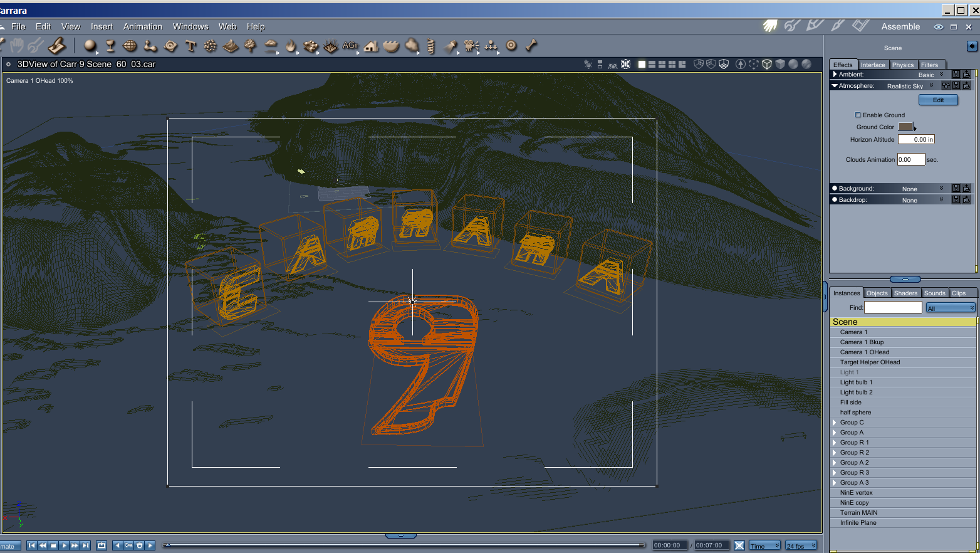This screenshot has height=553, width=980.
Task: Select the metaball object tool
Action: click(150, 46)
